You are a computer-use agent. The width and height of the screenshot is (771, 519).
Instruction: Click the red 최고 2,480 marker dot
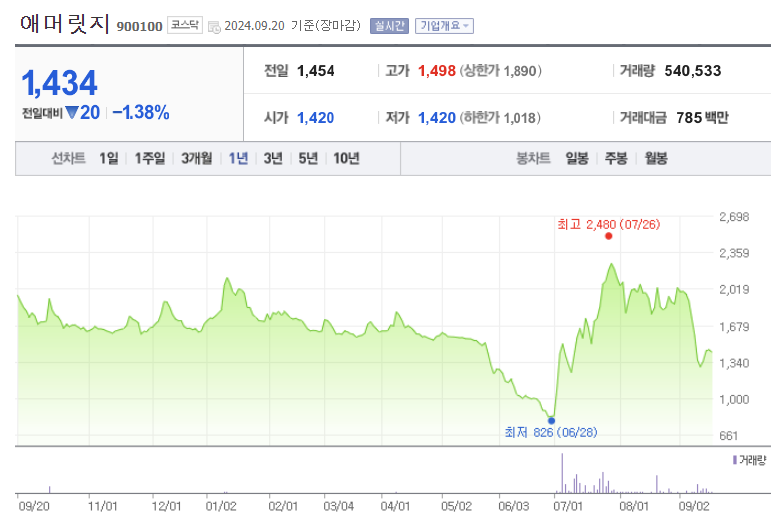(609, 236)
